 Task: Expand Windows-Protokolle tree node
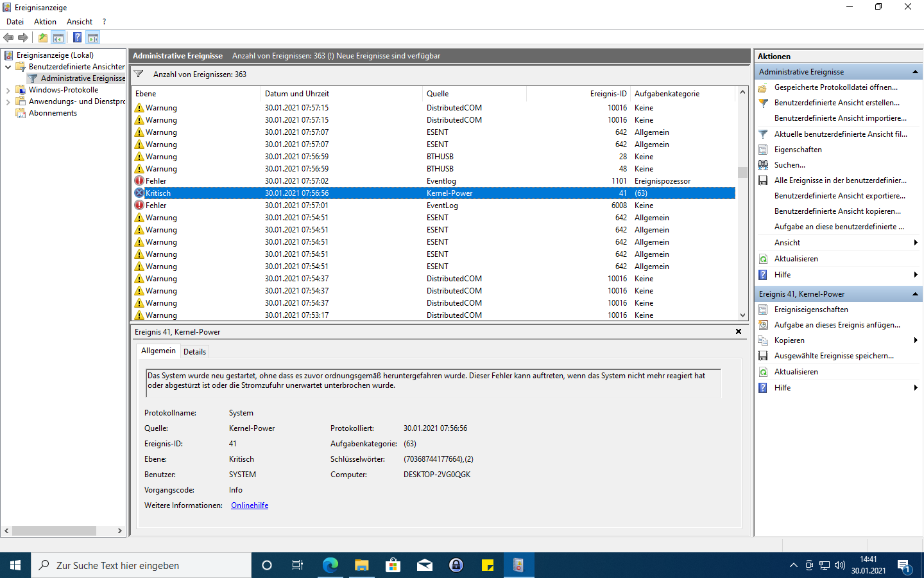tap(8, 90)
